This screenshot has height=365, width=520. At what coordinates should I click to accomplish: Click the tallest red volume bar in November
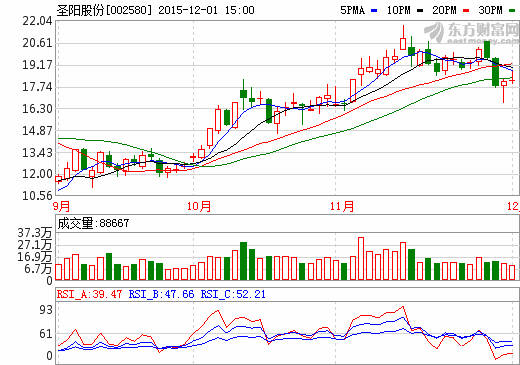tap(361, 258)
